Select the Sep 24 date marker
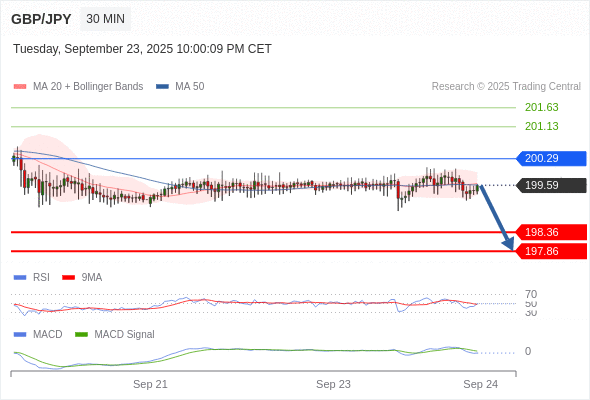 481,384
